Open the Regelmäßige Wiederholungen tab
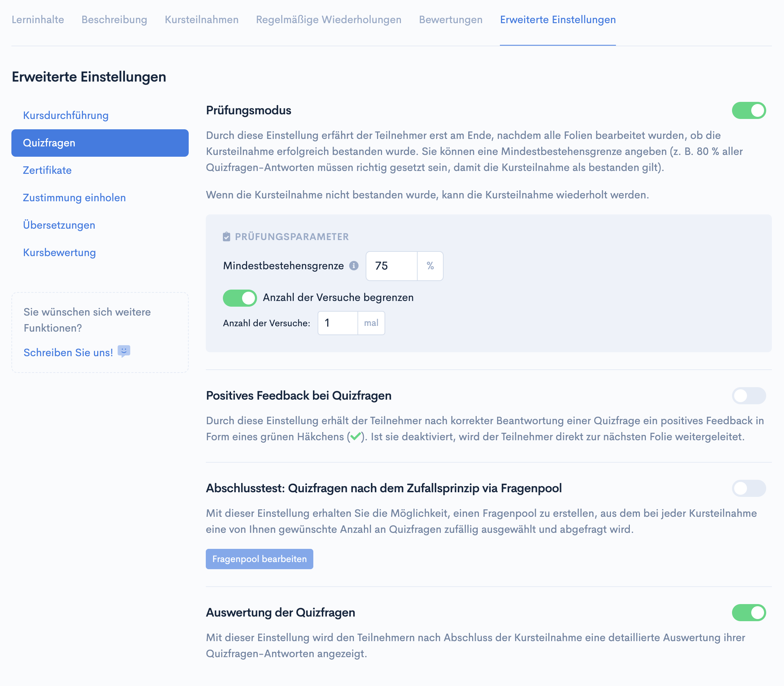 tap(329, 20)
